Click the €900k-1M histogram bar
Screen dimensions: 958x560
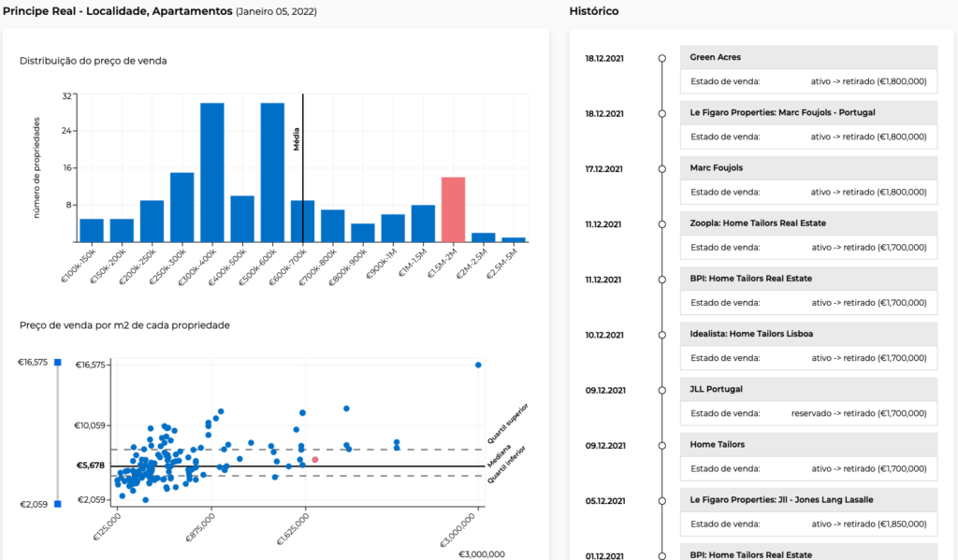click(x=393, y=228)
